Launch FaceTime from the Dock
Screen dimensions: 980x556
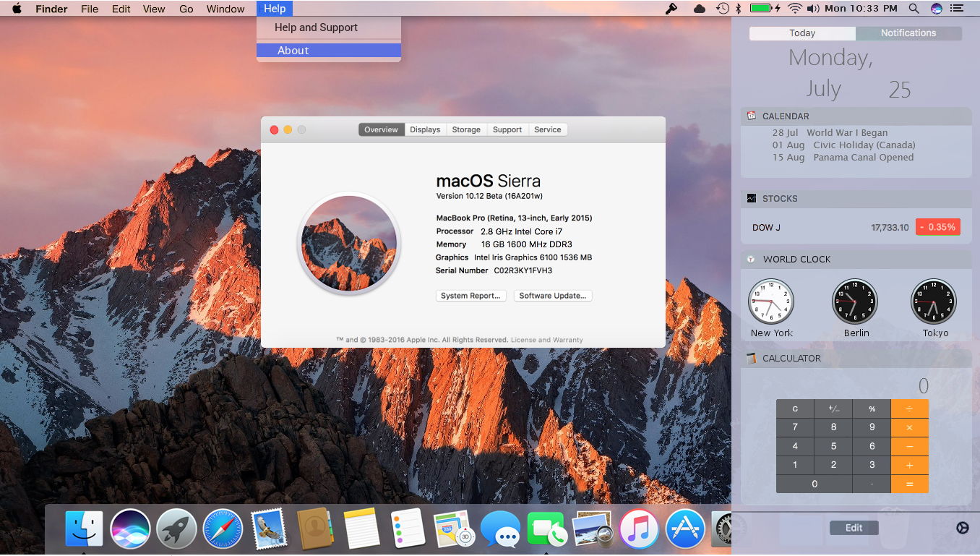(546, 529)
